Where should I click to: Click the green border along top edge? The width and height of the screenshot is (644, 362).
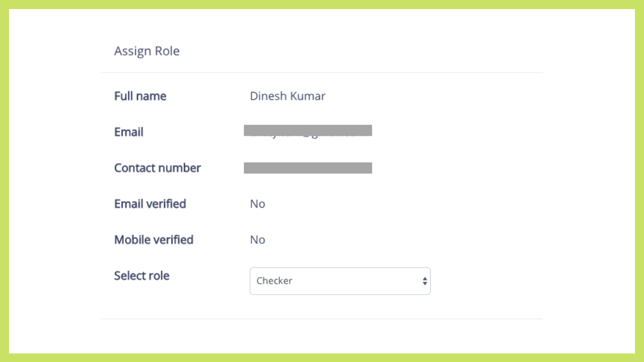pyautogui.click(x=322, y=4)
